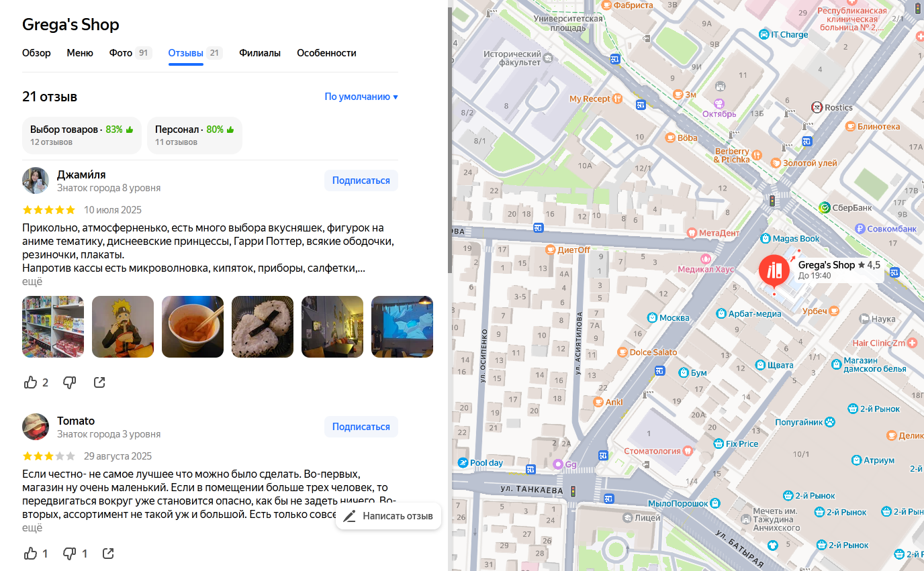
Task: Click the Dolce Salato cafe marker
Action: 622,352
